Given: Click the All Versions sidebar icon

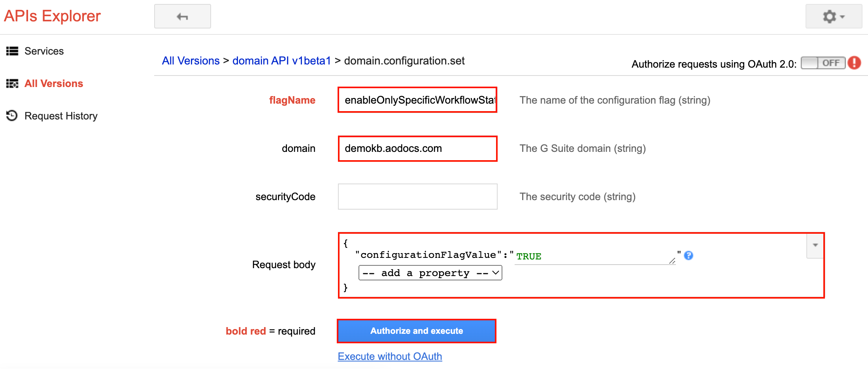Looking at the screenshot, I should (x=12, y=83).
